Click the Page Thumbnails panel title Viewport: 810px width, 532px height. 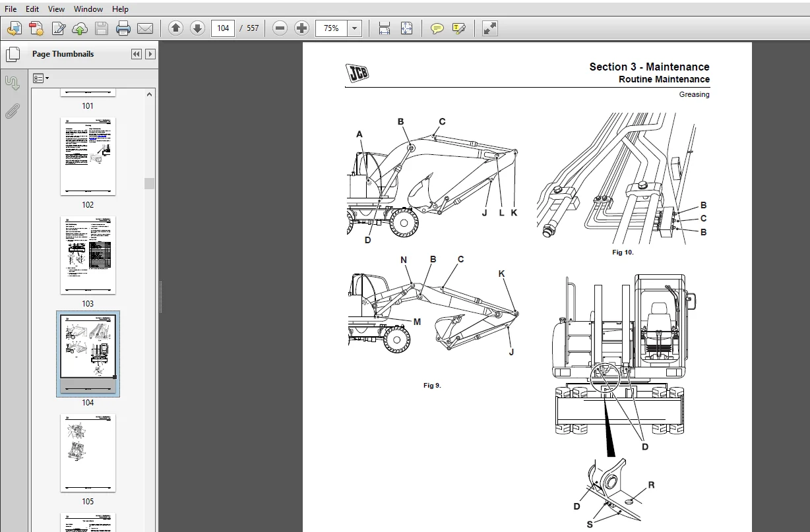pyautogui.click(x=63, y=54)
